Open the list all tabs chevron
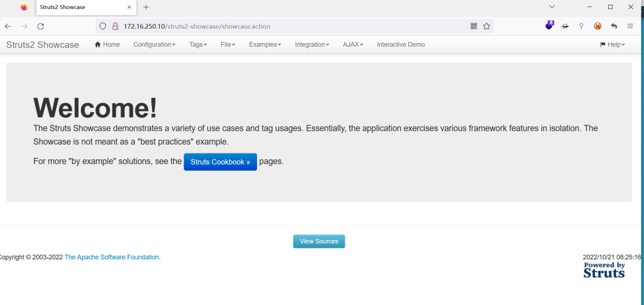Viewport: 644px width, 305px height. coord(552,7)
